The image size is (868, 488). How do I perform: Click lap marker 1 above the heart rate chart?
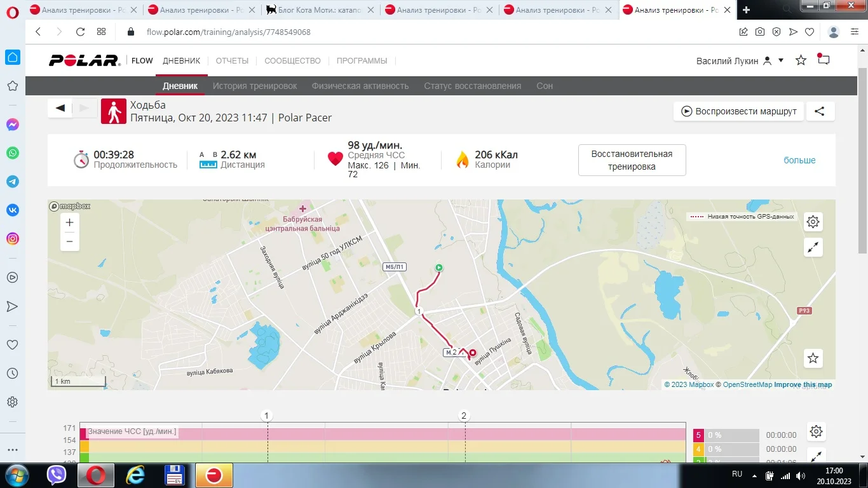[267, 416]
